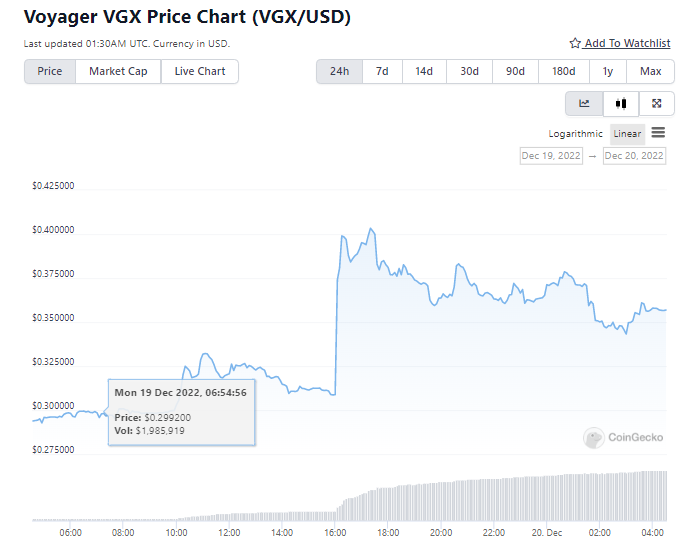Enable Logarithmic scale
The width and height of the screenshot is (689, 546).
point(576,134)
